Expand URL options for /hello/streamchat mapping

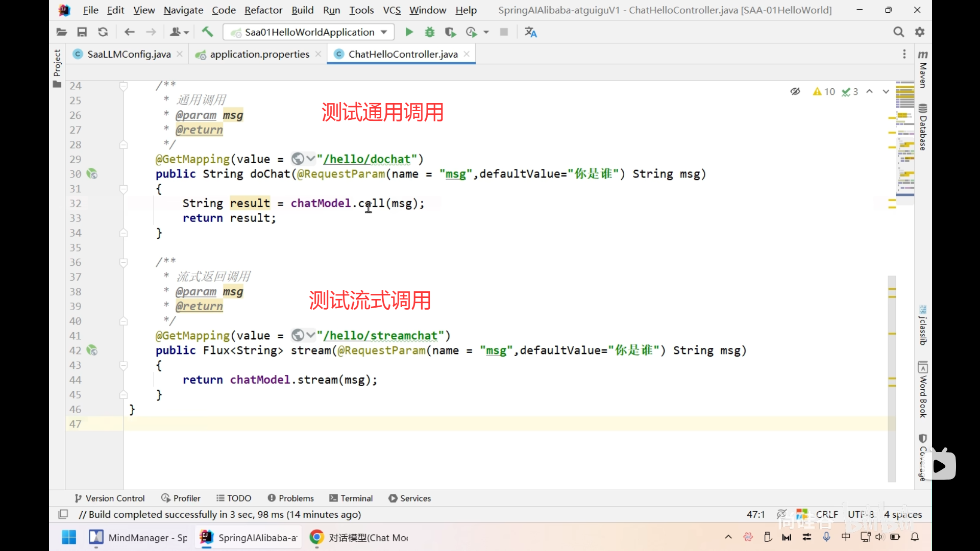pos(310,336)
